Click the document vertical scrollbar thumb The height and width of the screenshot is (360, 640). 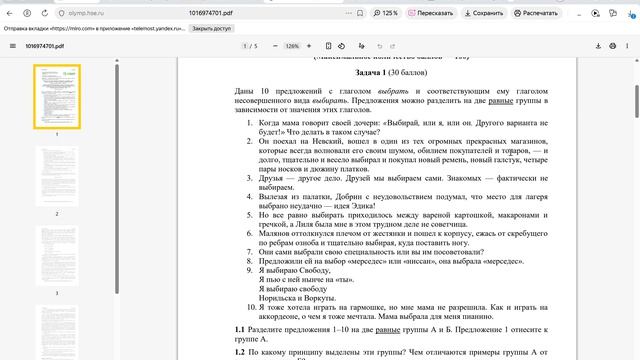click(637, 101)
